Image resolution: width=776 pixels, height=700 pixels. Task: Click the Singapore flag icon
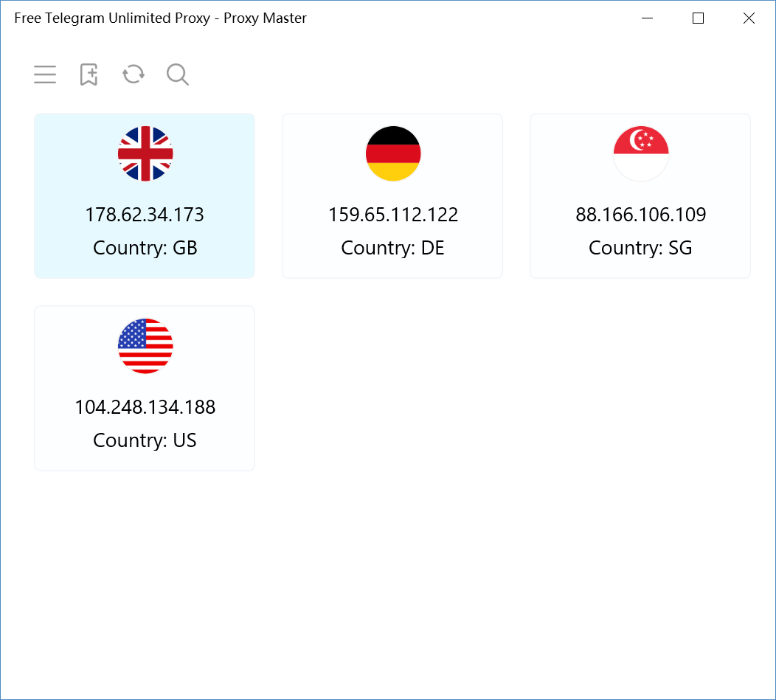point(641,153)
